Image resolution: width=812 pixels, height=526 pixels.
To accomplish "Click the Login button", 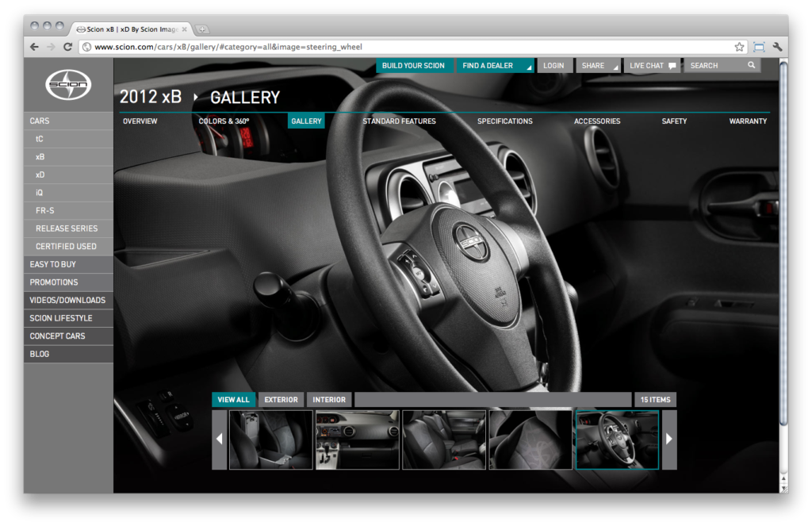I will pos(553,66).
